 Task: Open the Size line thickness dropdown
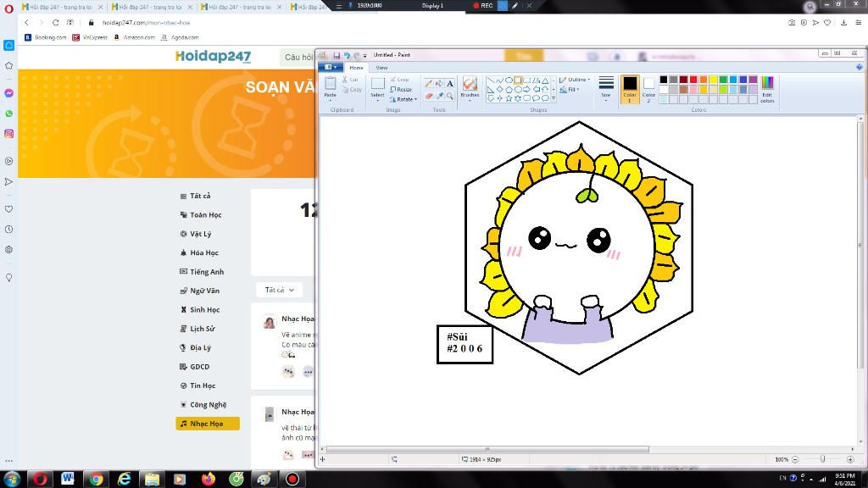click(606, 87)
